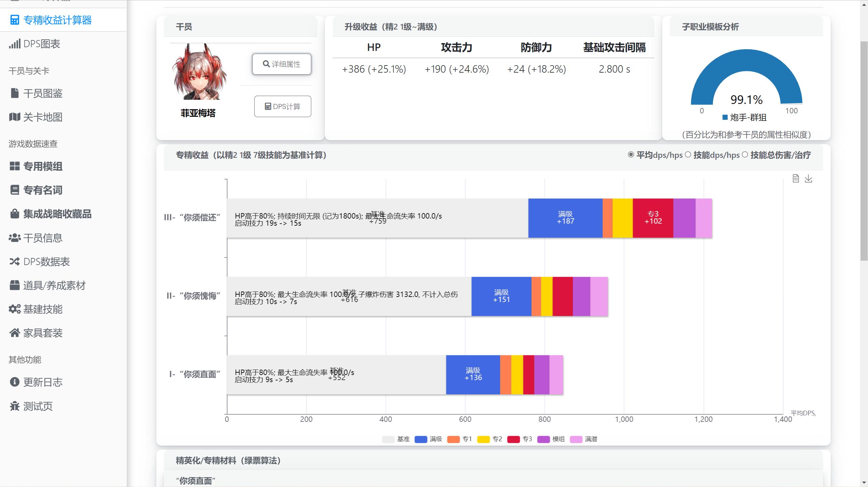Click the bag icon beside 集成战略收藏品
This screenshot has width=868, height=487.
point(15,214)
